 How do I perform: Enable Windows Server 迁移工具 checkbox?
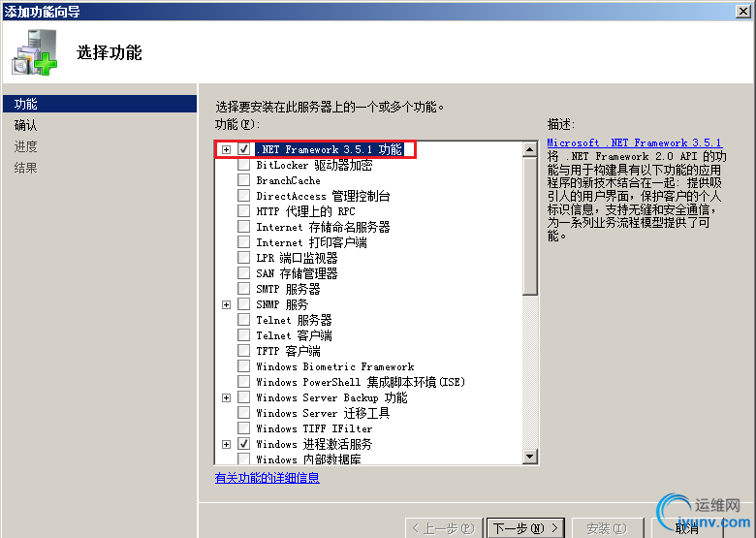coord(244,413)
